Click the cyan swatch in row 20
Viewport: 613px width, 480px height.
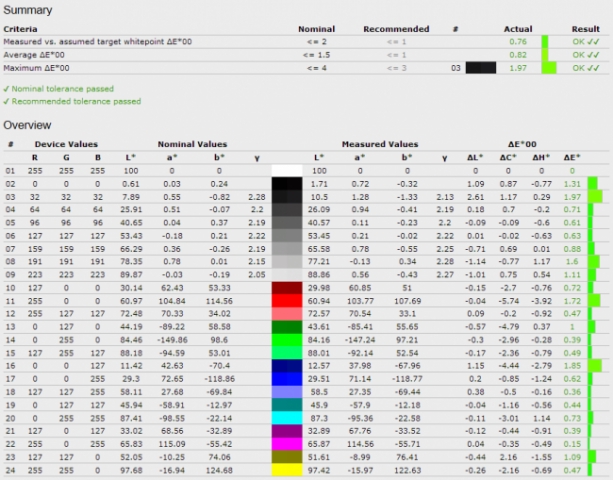pos(289,417)
